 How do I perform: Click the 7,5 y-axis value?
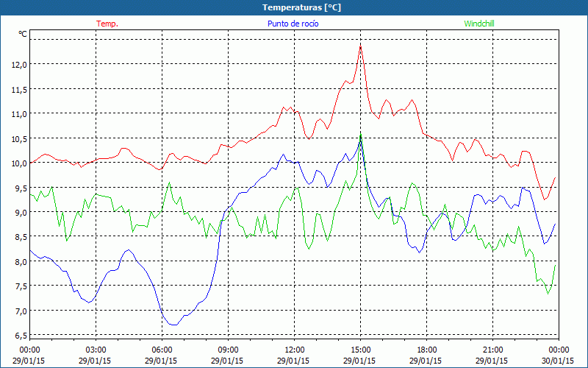coord(21,286)
